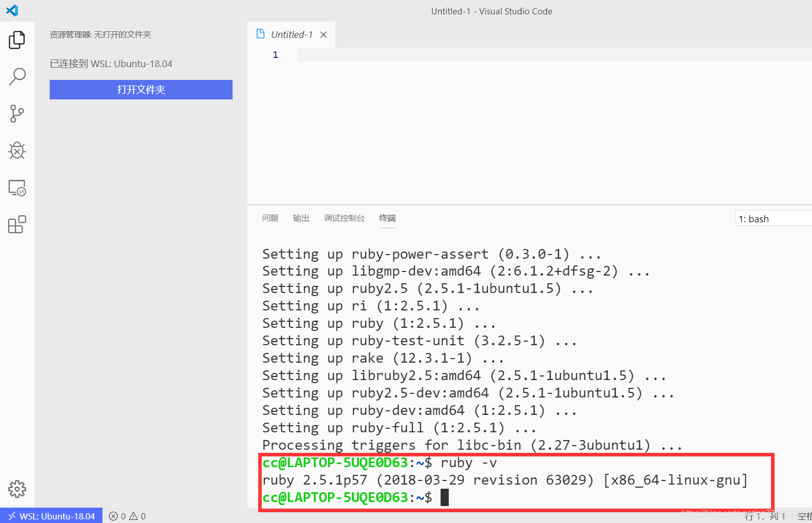Click the 'Setting up ruby (1:2.5.1)' line

coord(379,323)
